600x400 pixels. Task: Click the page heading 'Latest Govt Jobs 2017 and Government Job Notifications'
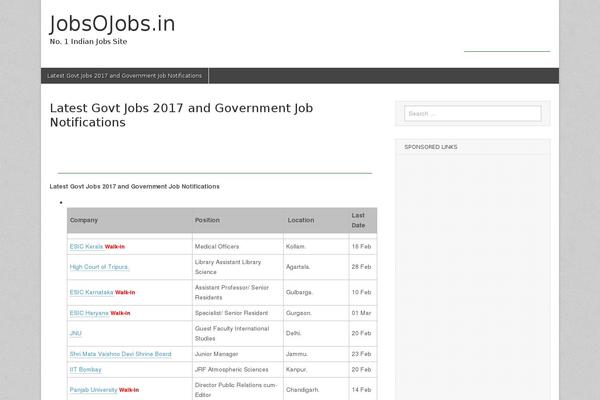pos(181,115)
